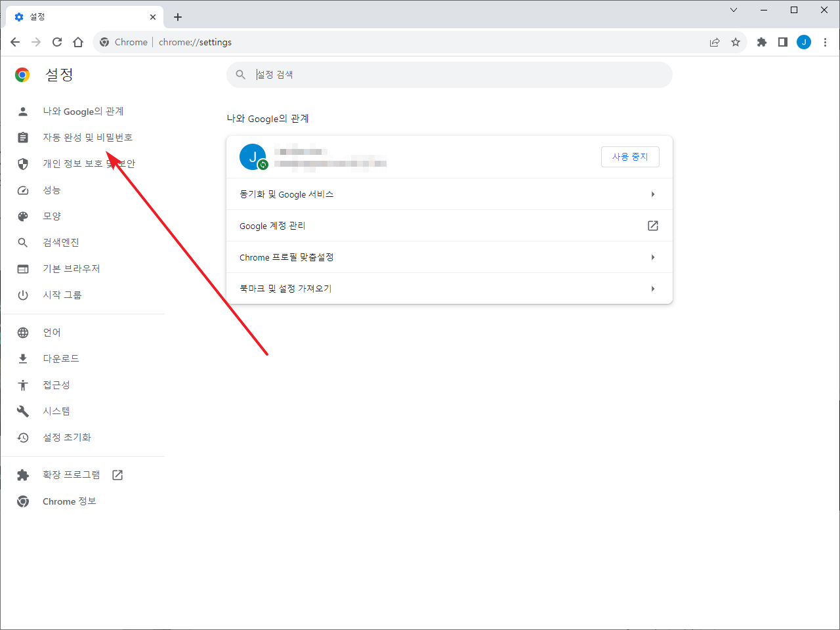
Task: Open Google 계정 관리 link
Action: (450, 226)
